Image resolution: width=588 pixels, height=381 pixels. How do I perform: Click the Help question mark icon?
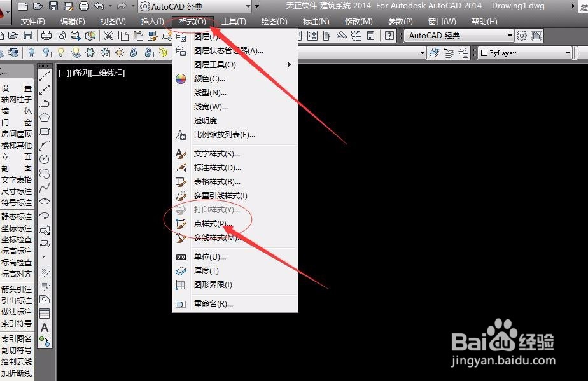point(389,36)
